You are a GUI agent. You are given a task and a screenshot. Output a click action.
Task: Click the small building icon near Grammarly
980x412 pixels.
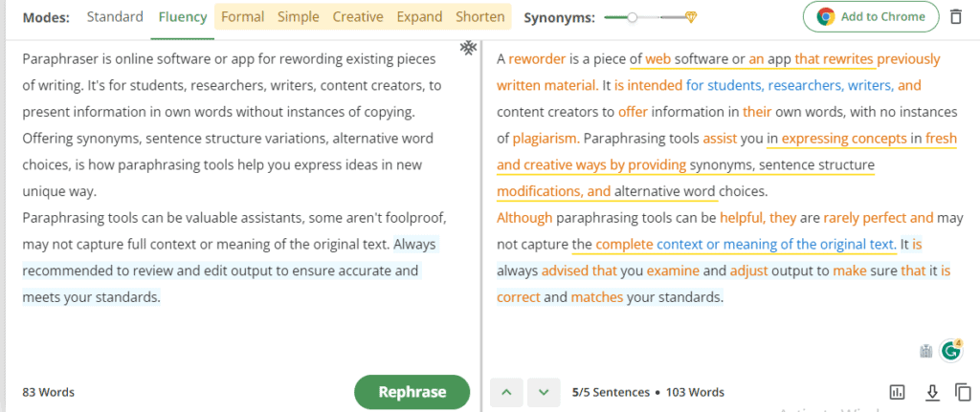pos(926,352)
